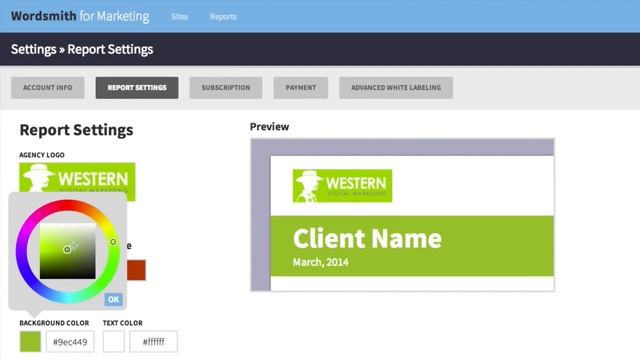
Task: Click the hue ring handle on color wheel
Action: 113,242
